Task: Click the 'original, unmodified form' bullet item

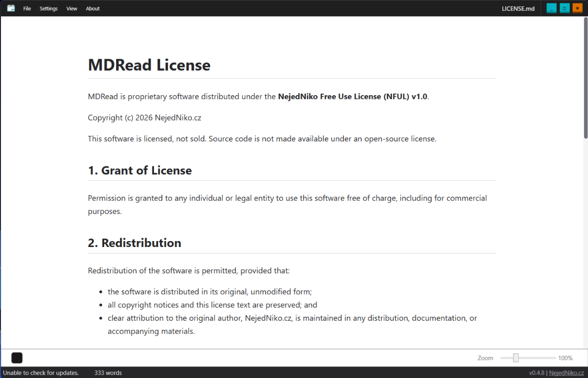Action: tap(210, 292)
